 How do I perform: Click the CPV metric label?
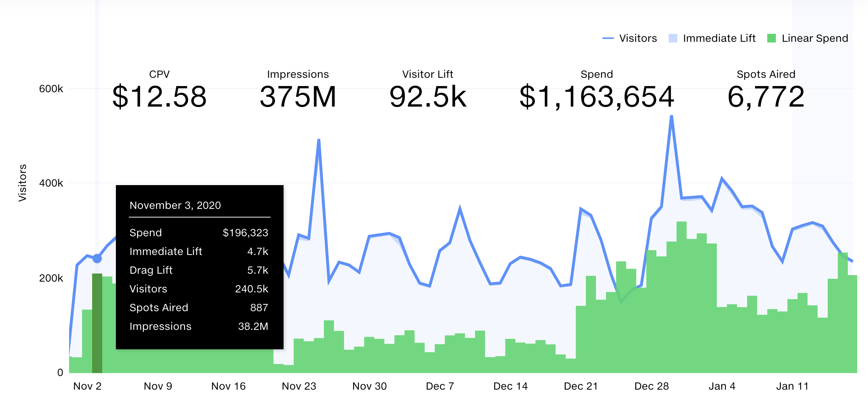point(159,74)
